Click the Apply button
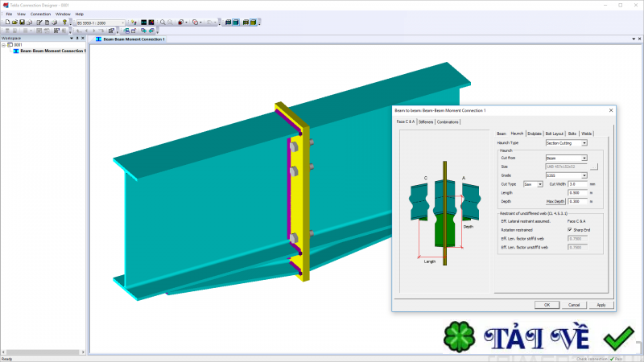The height and width of the screenshot is (362, 644). tap(601, 305)
